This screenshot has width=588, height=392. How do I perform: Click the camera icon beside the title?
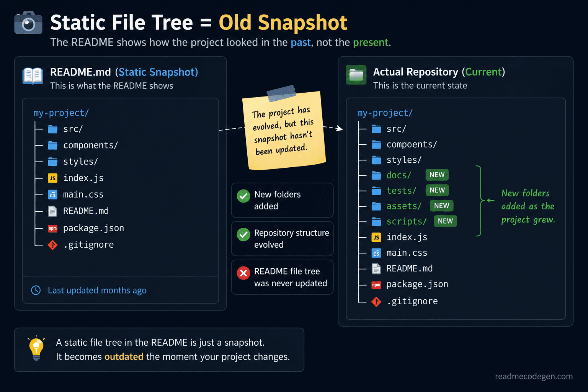(28, 23)
